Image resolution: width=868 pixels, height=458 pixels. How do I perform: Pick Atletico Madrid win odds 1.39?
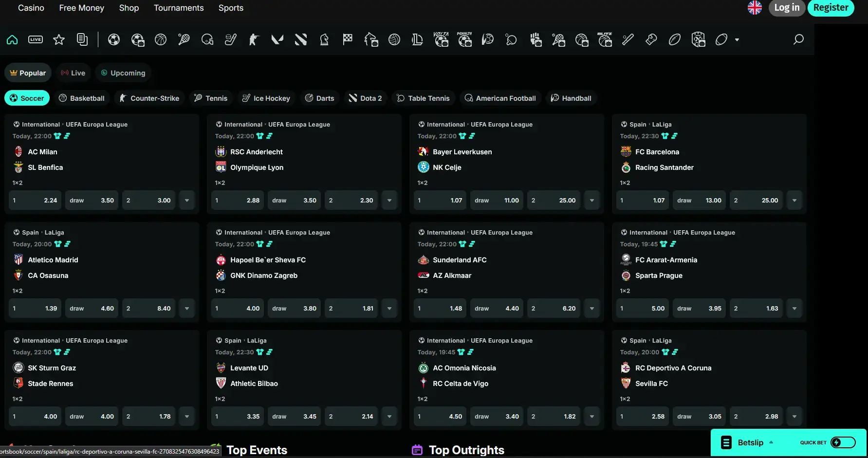(35, 309)
